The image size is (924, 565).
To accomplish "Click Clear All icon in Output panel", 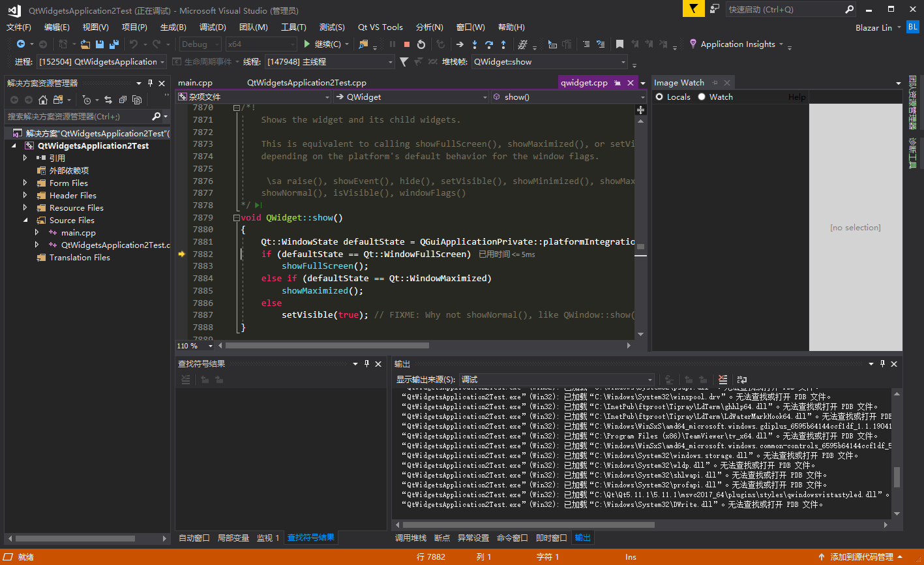I will (723, 379).
